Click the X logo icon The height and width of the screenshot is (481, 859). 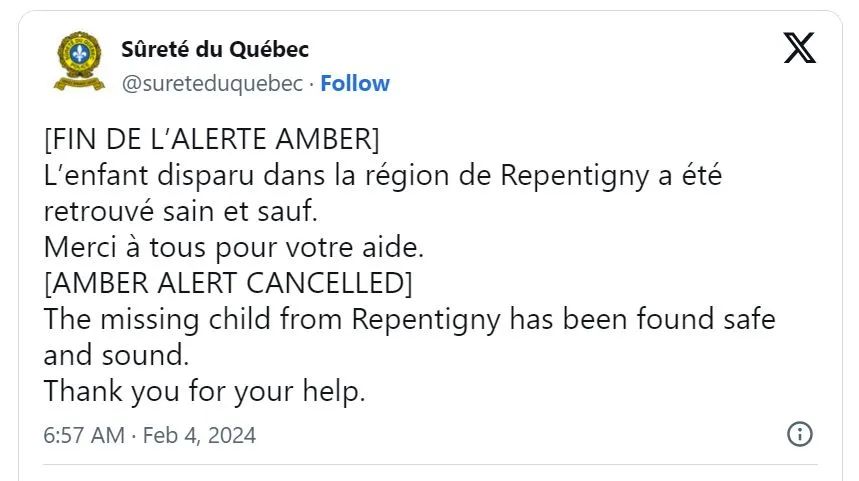(799, 48)
